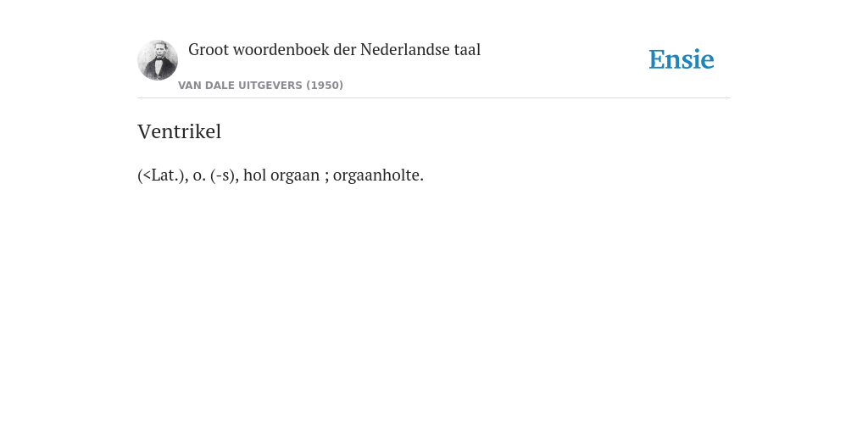Click the '(-s)' plural marker
This screenshot has width=868, height=434.
point(223,175)
